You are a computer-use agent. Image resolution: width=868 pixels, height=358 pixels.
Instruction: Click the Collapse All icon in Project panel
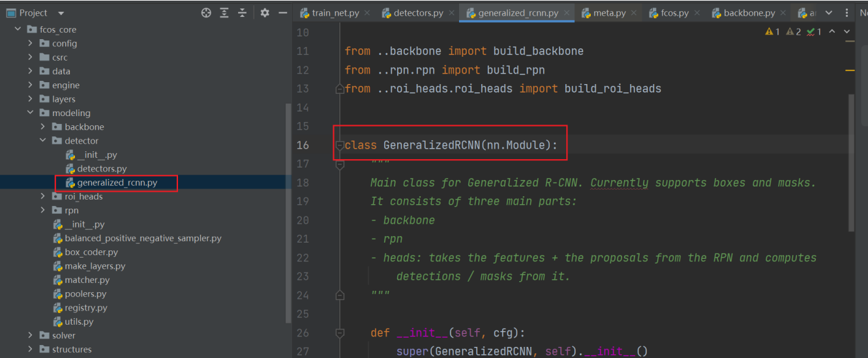243,12
